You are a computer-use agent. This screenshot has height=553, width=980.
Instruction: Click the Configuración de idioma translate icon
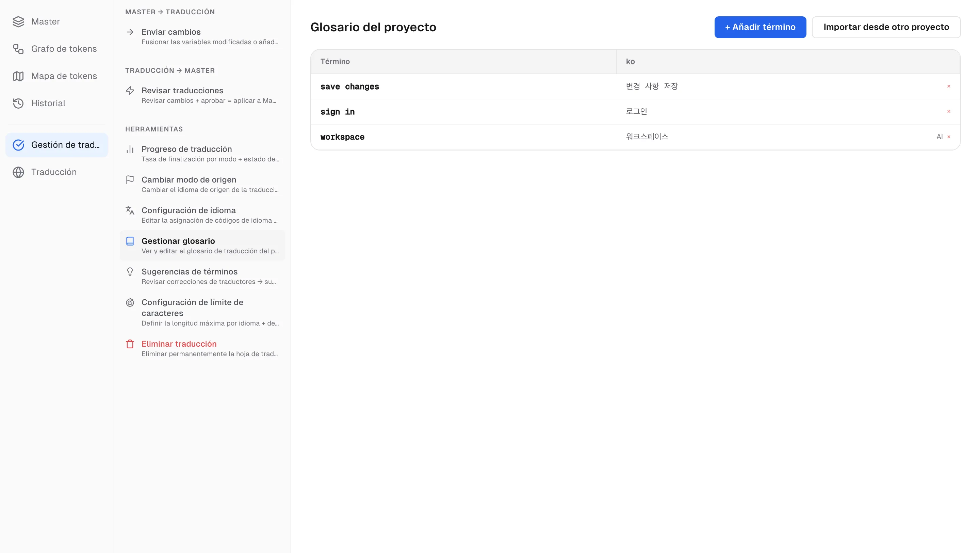[x=130, y=210]
